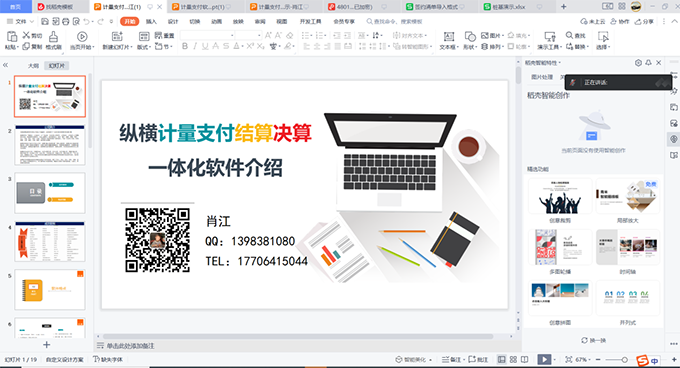
Task: Click the Print icon in quick access toolbar
Action: pyautogui.click(x=65, y=21)
